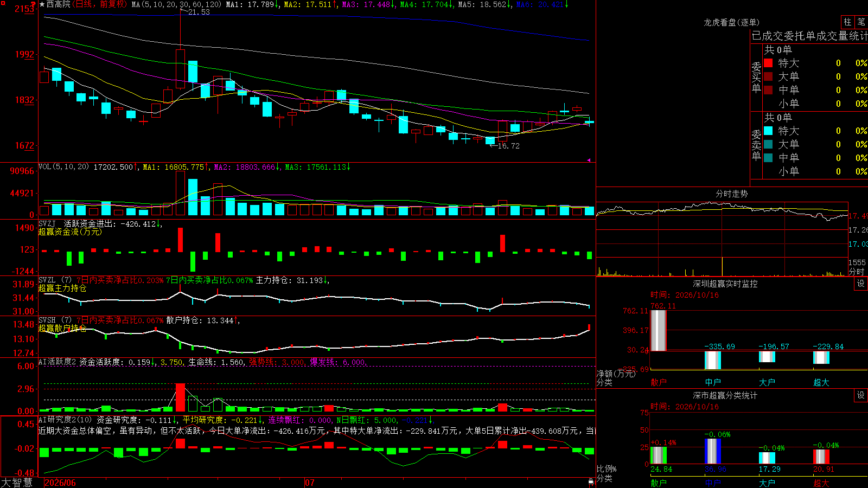Click the small magenta arrow marker below the candlestick chart
Screen dimensions: 868x488
click(x=589, y=160)
